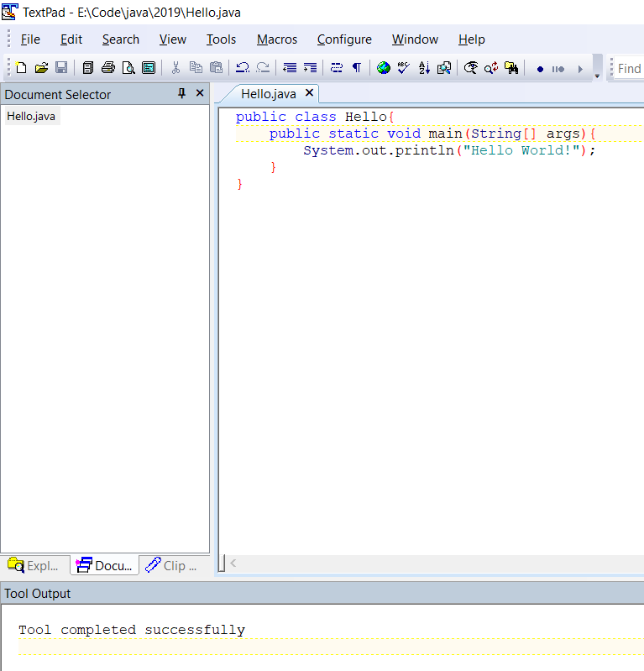Click the "Hello World!" string literal

click(521, 150)
